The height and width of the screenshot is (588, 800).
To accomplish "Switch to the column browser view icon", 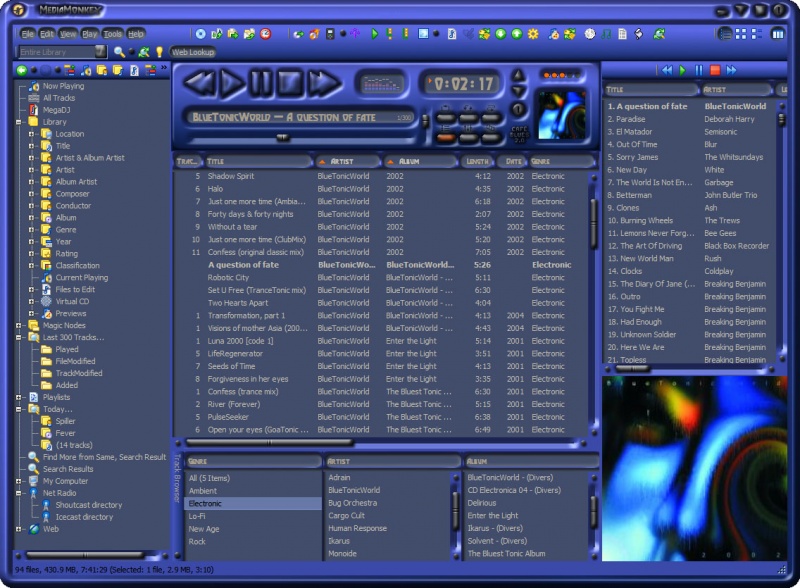I will tap(777, 34).
